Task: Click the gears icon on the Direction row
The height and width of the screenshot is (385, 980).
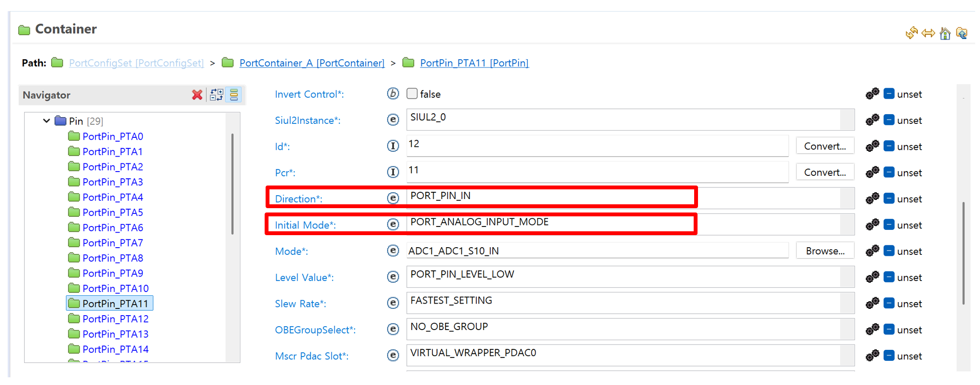Action: 872,199
